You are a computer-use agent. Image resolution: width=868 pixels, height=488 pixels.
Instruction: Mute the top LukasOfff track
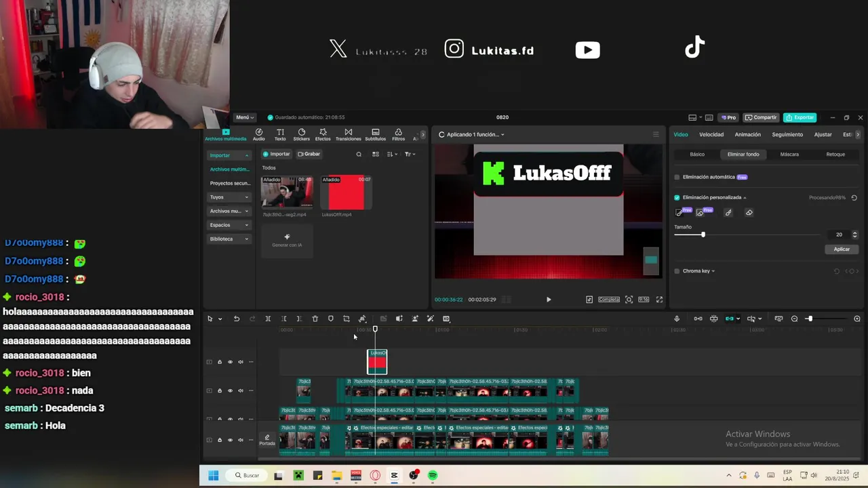pyautogui.click(x=240, y=362)
